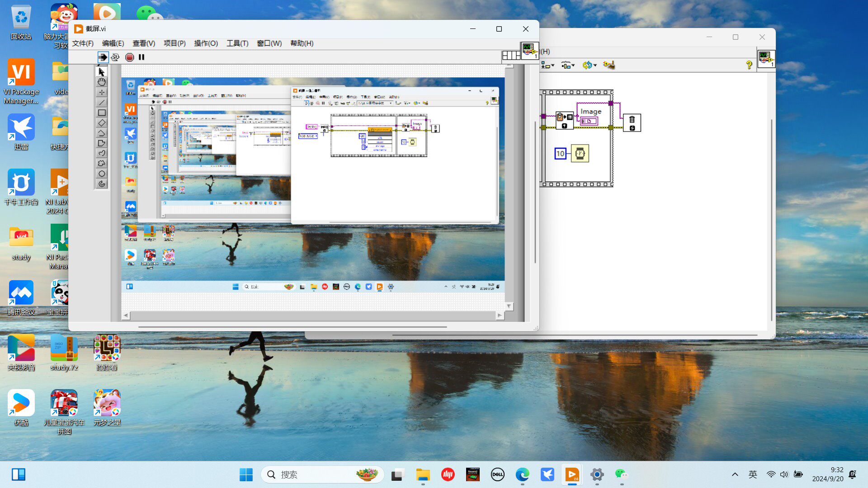Select the freehand region tool

[102, 163]
